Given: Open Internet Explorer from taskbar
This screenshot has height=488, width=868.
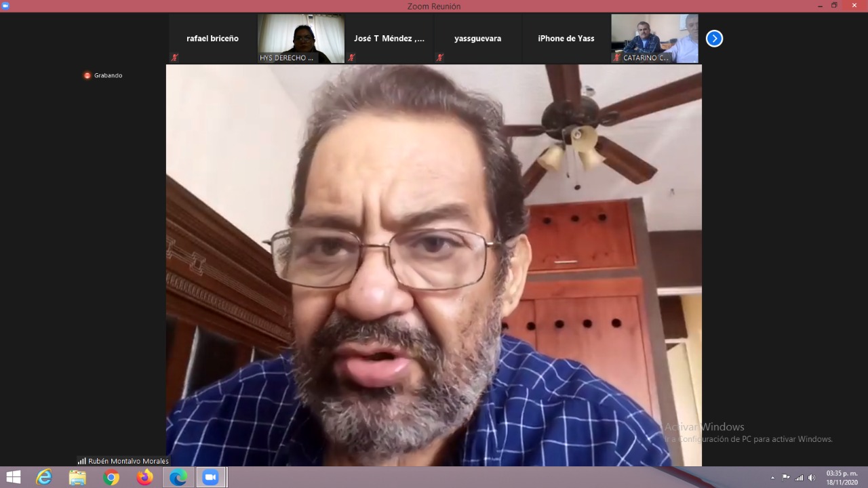Looking at the screenshot, I should coord(44,477).
